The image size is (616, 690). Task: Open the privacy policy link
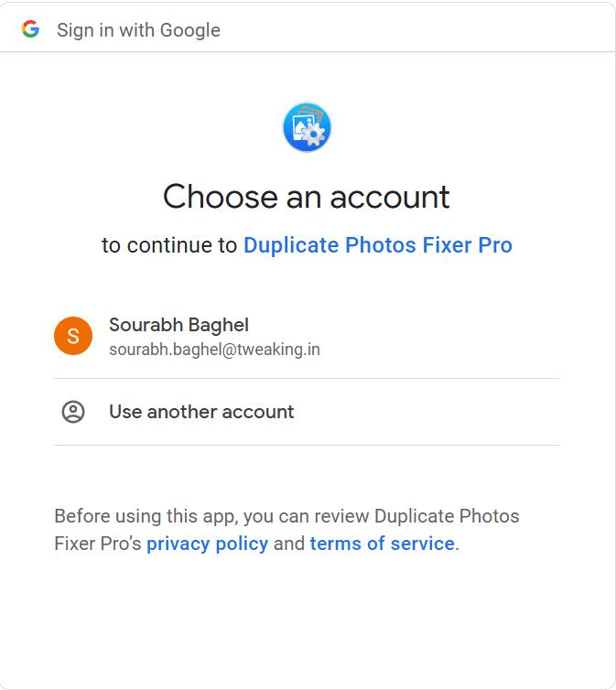pos(207,544)
